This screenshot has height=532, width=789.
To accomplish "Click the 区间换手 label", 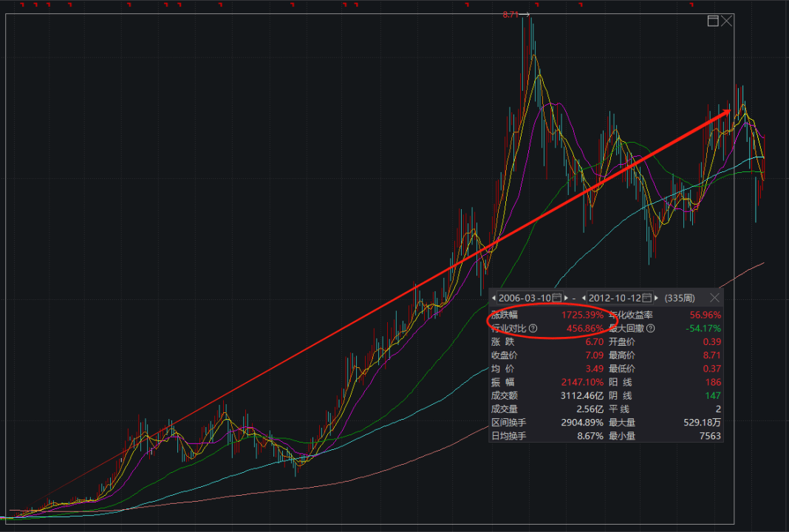I will pos(509,423).
